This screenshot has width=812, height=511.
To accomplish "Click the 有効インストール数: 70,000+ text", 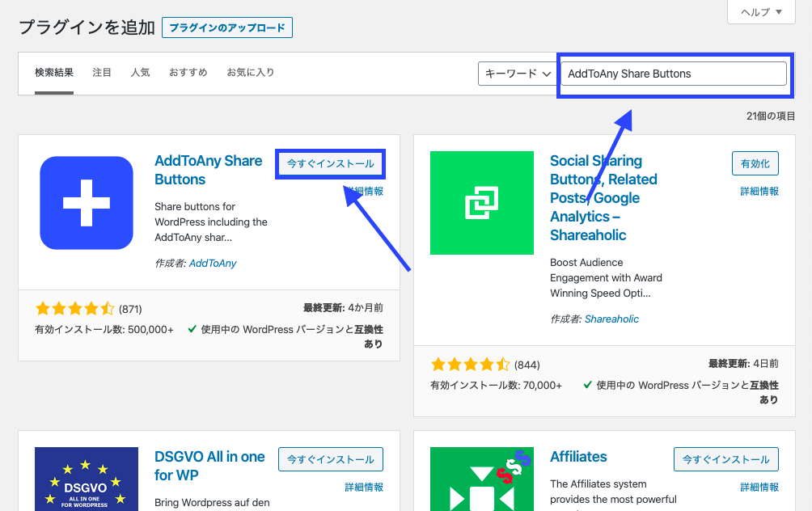I will coord(496,385).
